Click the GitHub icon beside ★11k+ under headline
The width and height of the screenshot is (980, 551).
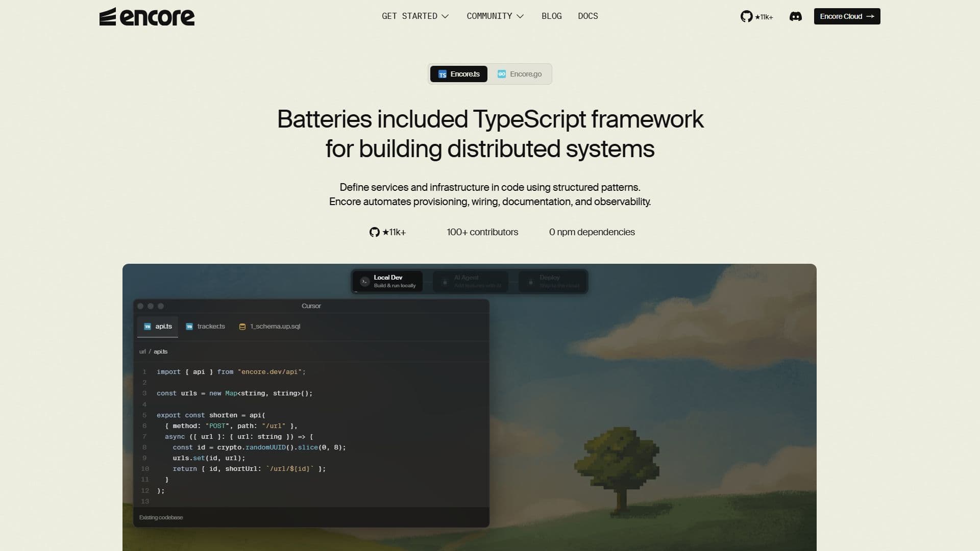coord(374,232)
